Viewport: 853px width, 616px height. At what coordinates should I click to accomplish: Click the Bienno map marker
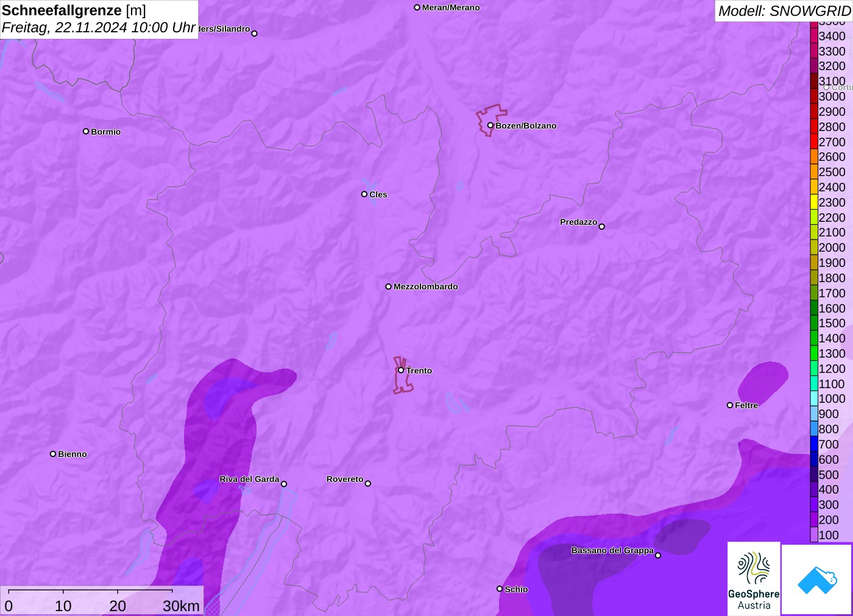tap(53, 453)
